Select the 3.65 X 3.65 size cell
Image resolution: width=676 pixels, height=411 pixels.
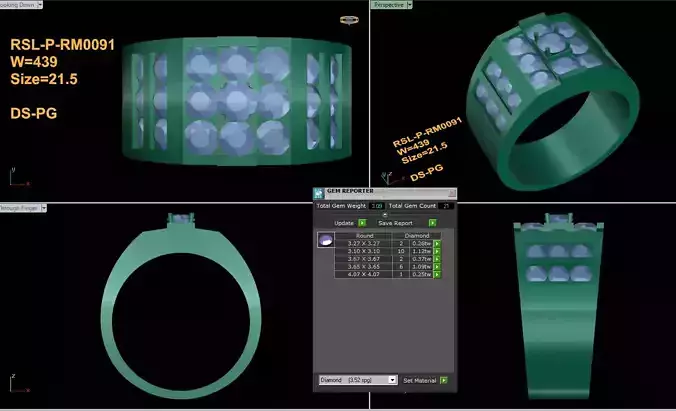pyautogui.click(x=363, y=267)
